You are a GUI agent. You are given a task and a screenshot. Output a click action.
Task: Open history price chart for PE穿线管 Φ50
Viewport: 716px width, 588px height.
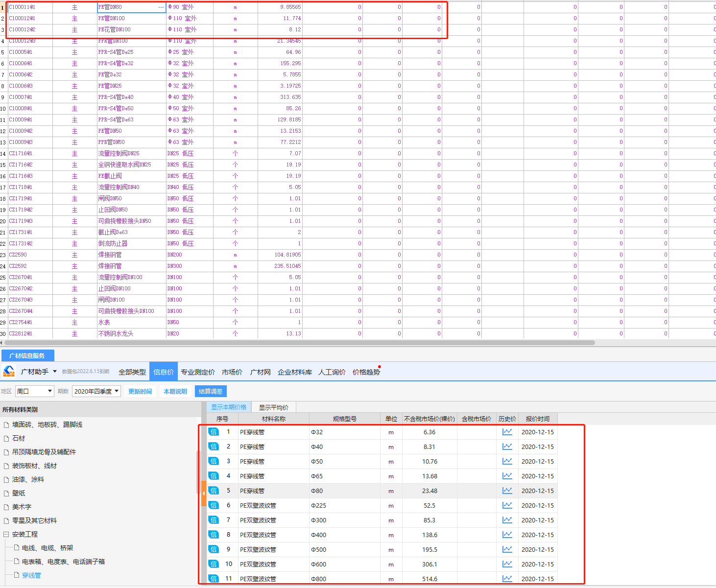pos(507,461)
